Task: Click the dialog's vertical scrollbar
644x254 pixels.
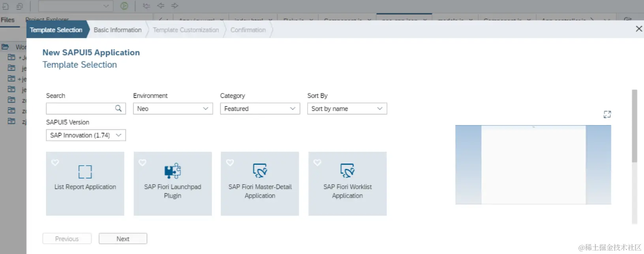Action: (635, 126)
